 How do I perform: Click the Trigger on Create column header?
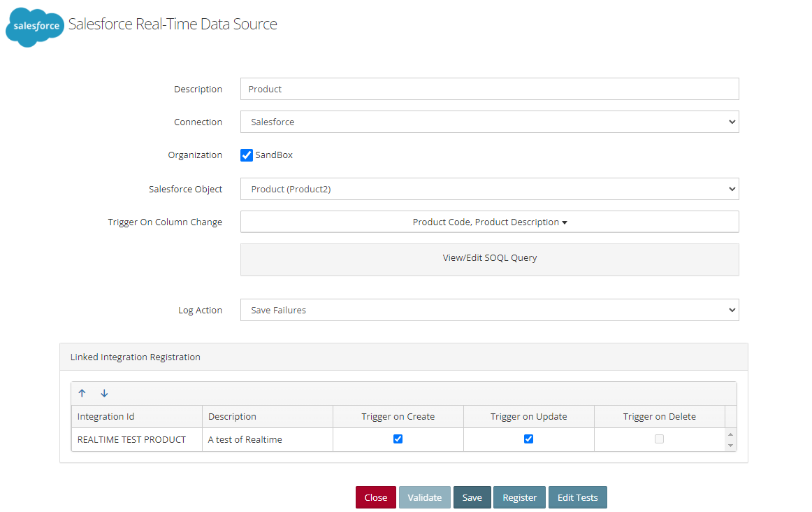tap(398, 417)
